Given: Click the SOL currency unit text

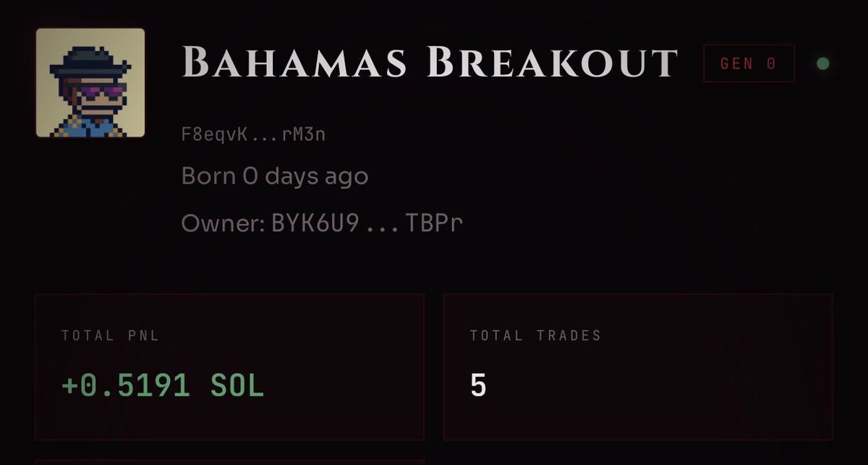Looking at the screenshot, I should [x=237, y=386].
